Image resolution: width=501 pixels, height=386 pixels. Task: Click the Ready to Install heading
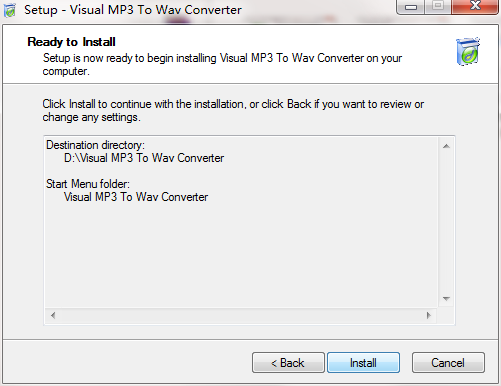[71, 42]
